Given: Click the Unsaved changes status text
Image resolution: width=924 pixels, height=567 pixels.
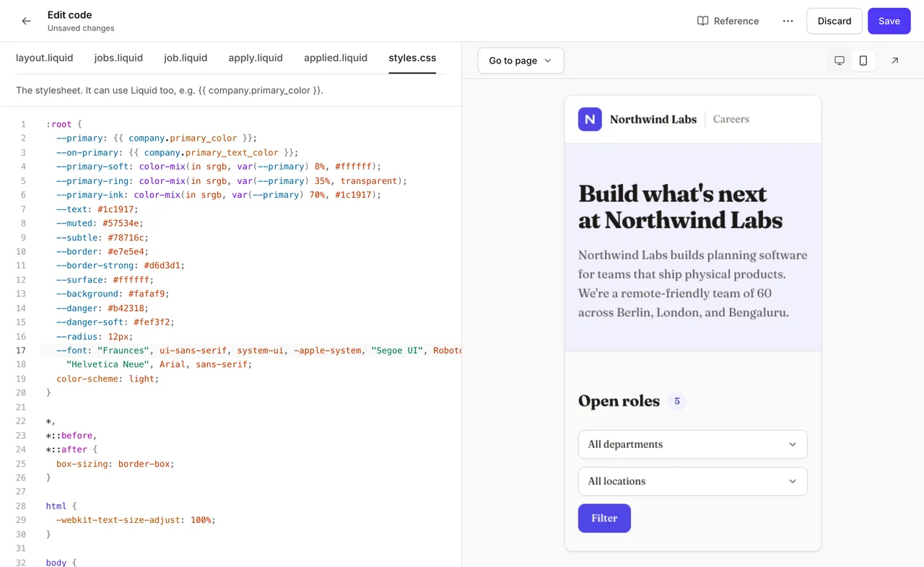Looking at the screenshot, I should click(81, 28).
